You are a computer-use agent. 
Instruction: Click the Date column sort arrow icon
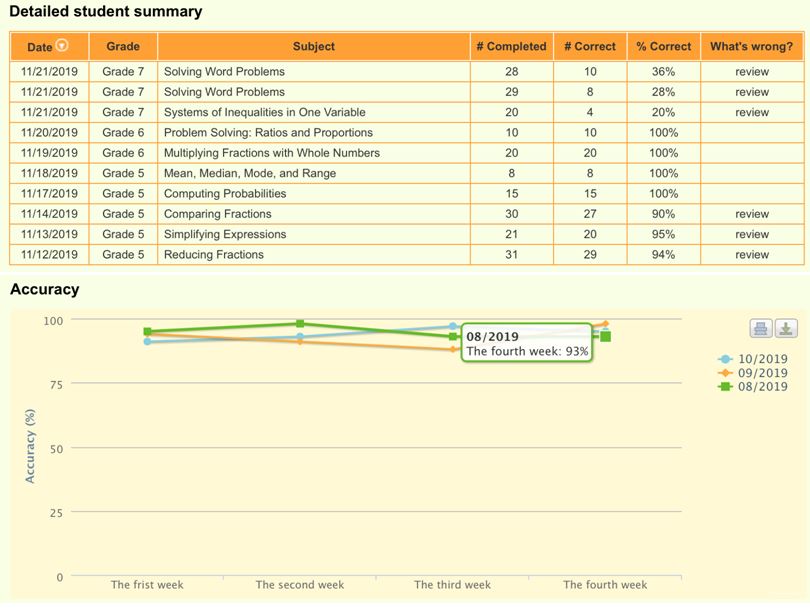pyautogui.click(x=62, y=45)
